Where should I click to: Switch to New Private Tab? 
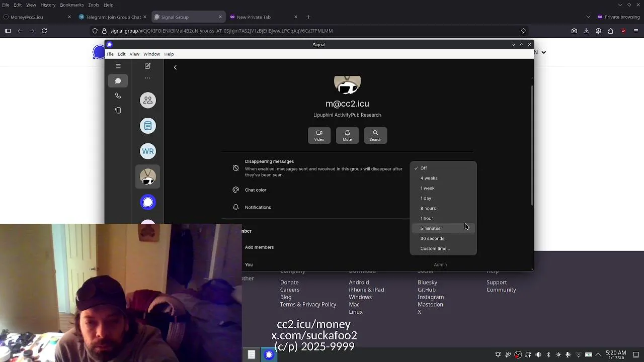coord(264,17)
